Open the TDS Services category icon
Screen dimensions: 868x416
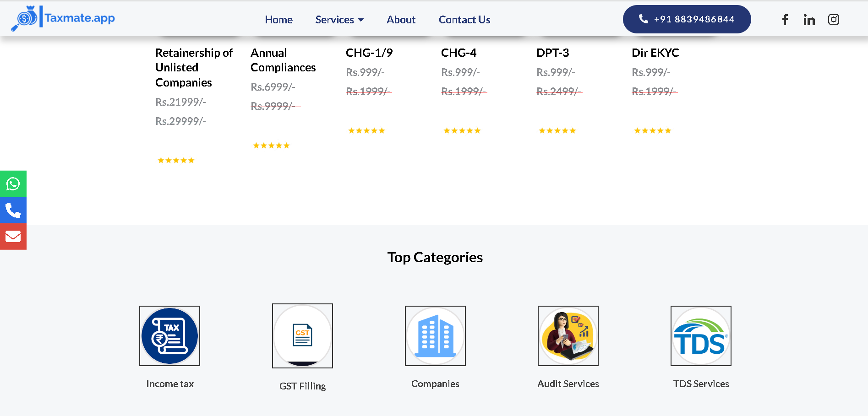point(701,336)
